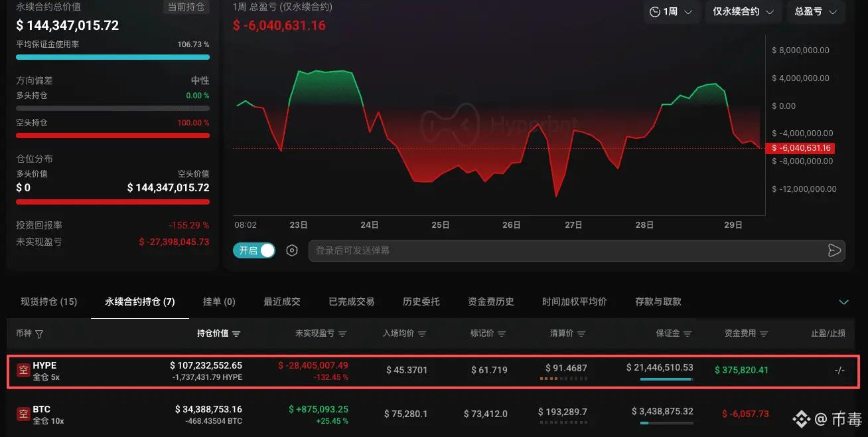Click the red 空头持仓 percentage bar

(x=113, y=135)
